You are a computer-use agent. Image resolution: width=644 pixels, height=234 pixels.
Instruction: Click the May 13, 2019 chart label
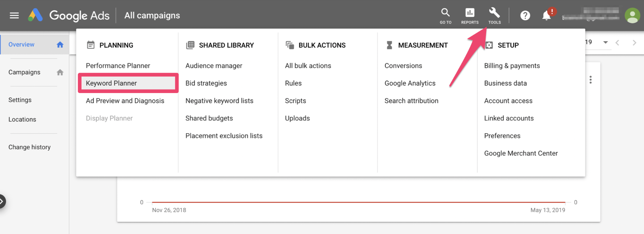tap(548, 210)
